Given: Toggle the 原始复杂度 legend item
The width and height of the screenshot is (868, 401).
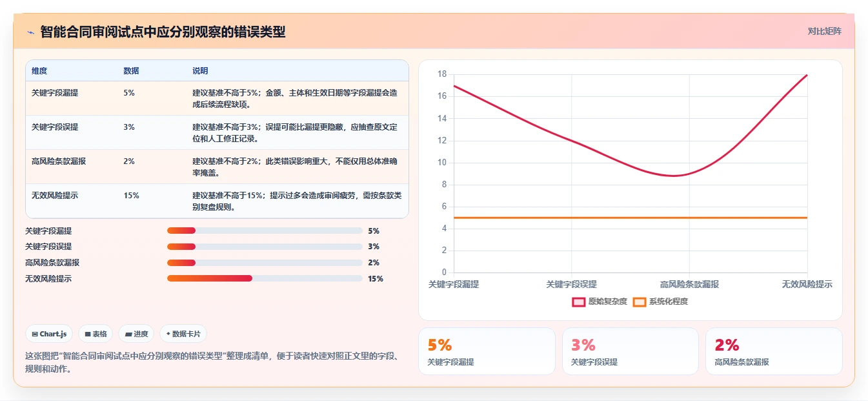Looking at the screenshot, I should coord(599,302).
